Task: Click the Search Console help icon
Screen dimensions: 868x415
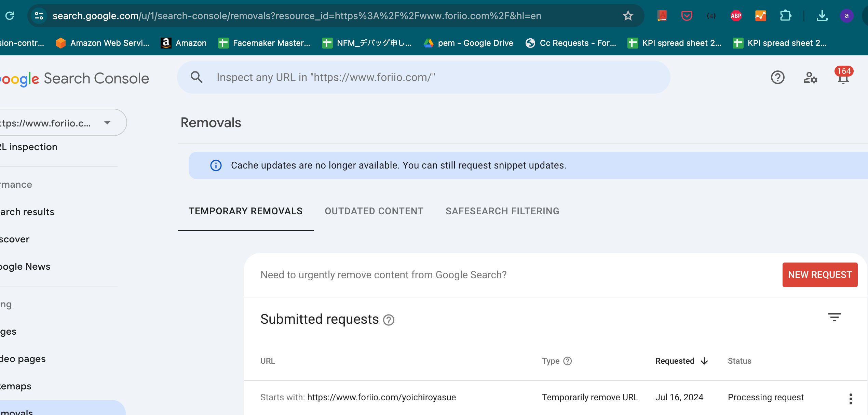Action: pyautogui.click(x=777, y=78)
